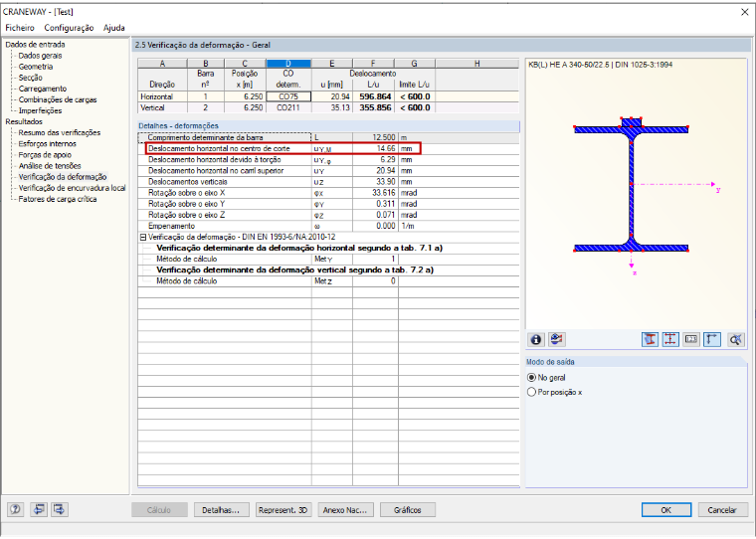Click 'Deslocamentos verticais' row
The image size is (756, 539).
[x=329, y=182]
